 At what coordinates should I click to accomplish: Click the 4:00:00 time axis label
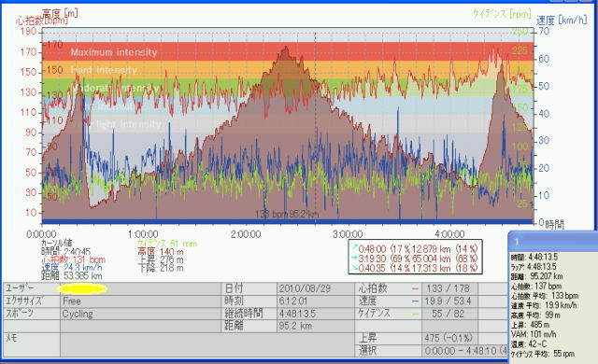tap(449, 233)
